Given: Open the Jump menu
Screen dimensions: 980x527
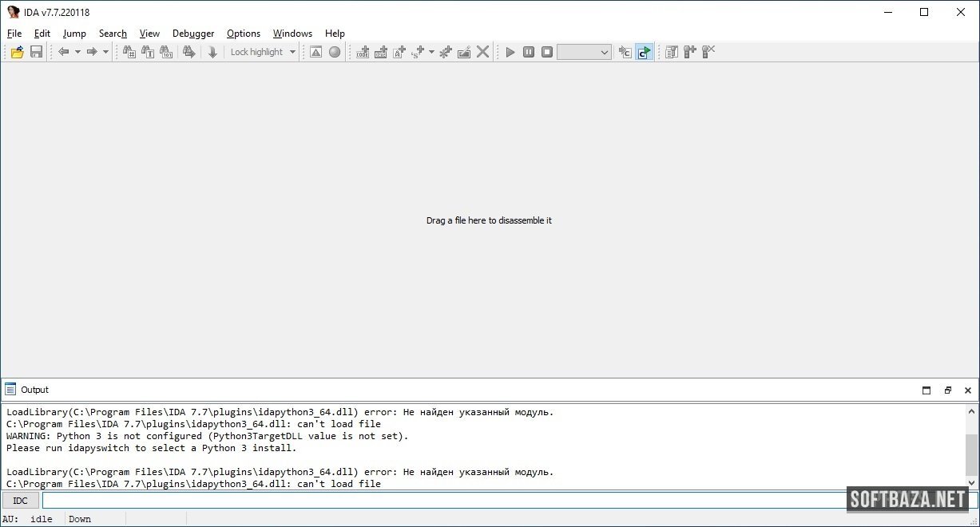Looking at the screenshot, I should pyautogui.click(x=74, y=34).
